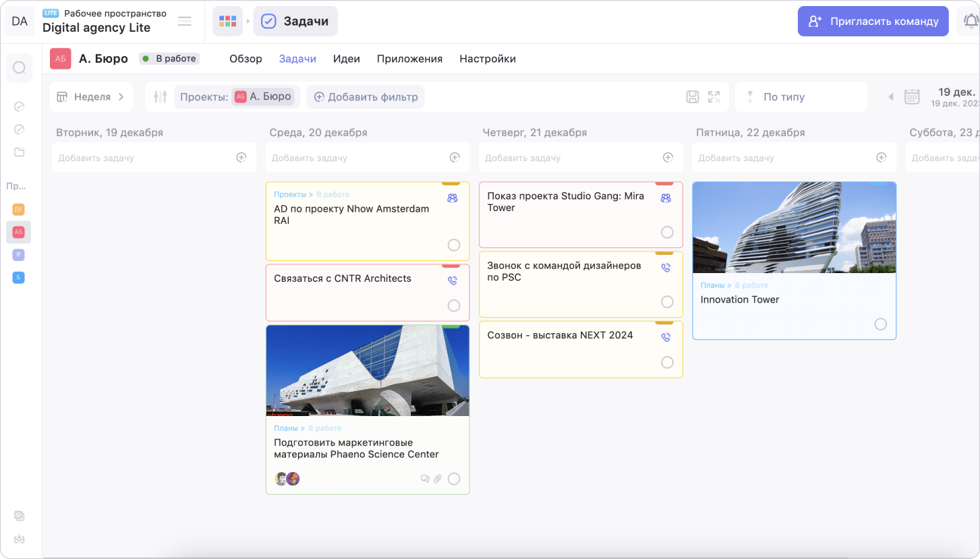Image resolution: width=980 pixels, height=559 pixels.
Task: Select the orange ДК project icon in sidebar
Action: tap(19, 209)
